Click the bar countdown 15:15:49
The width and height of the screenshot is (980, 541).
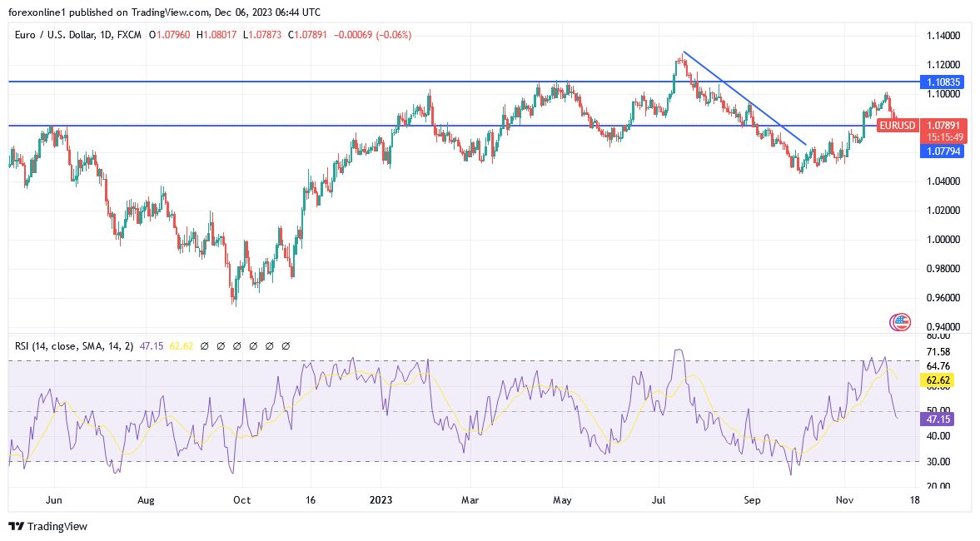[944, 136]
